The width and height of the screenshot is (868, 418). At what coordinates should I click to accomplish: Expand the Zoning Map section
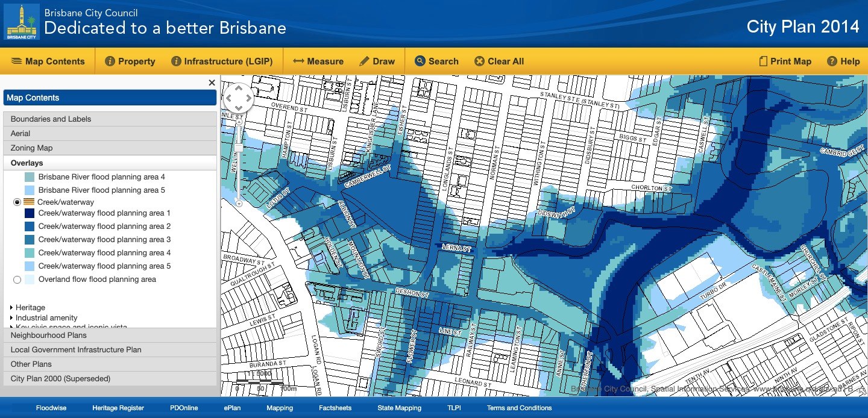point(110,148)
